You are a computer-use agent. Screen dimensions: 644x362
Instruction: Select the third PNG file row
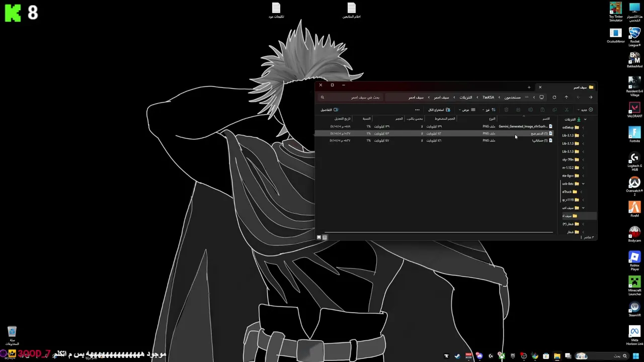tap(435, 141)
